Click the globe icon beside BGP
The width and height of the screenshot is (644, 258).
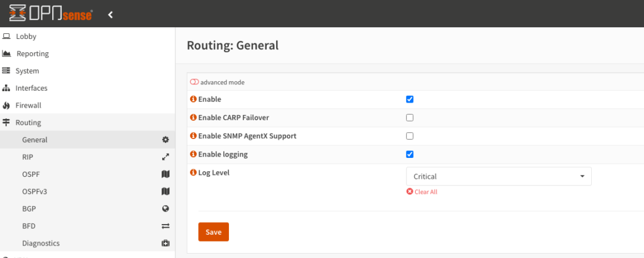(165, 208)
